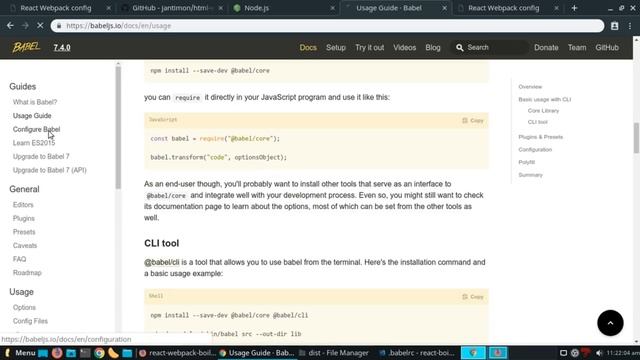This screenshot has width=640, height=360.
Task: Open Caveats sidebar link
Action: [24, 246]
